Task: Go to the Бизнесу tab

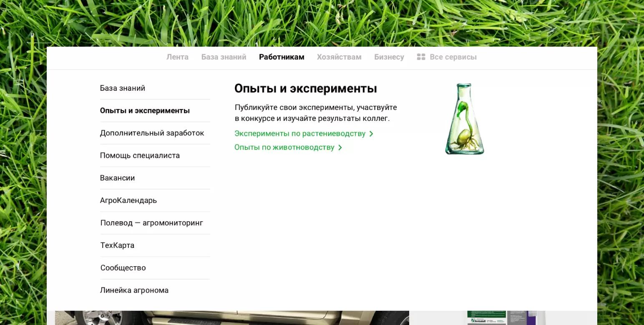Action: [x=389, y=57]
